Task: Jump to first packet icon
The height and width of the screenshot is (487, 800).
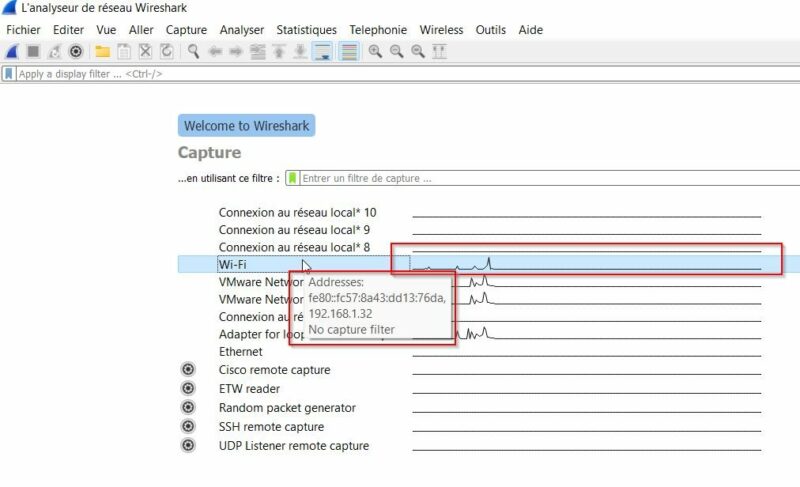Action: (279, 52)
